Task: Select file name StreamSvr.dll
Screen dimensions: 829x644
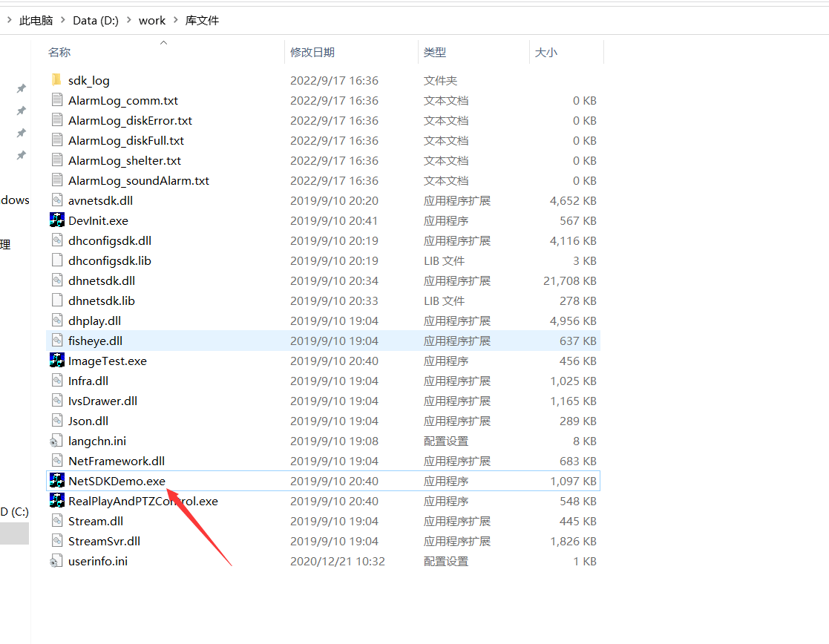Action: pyautogui.click(x=104, y=541)
